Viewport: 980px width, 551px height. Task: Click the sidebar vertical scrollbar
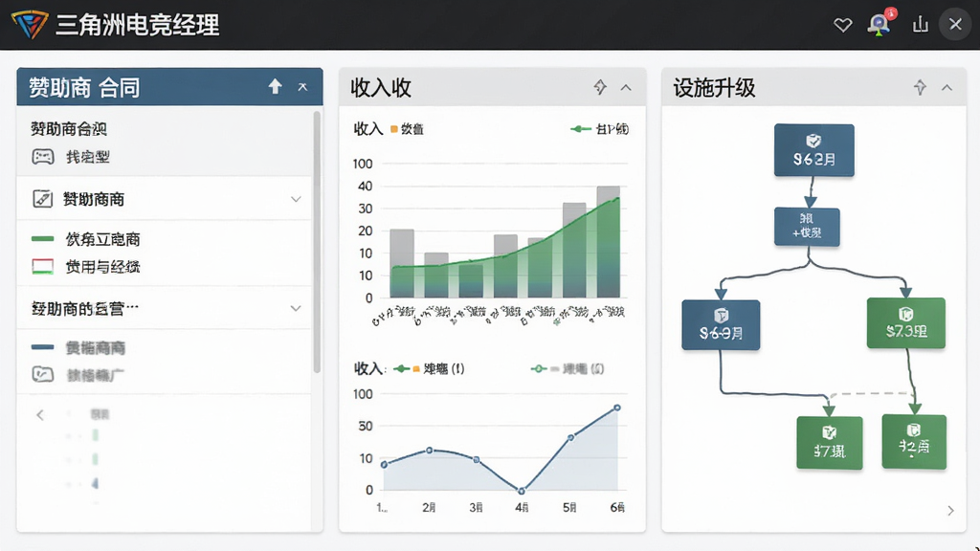click(x=317, y=242)
